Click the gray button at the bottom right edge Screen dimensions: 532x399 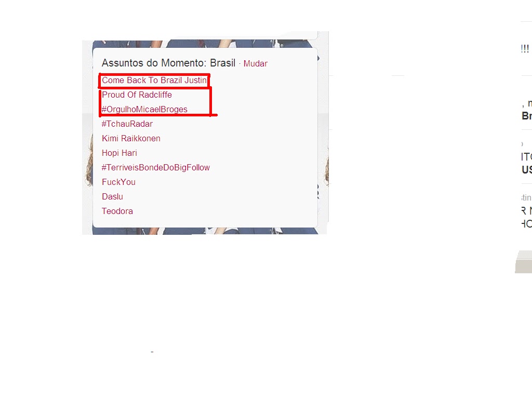pyautogui.click(x=524, y=262)
